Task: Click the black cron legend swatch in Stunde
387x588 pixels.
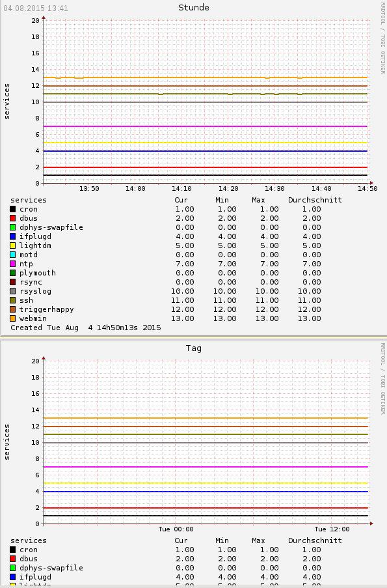Action: click(x=13, y=209)
